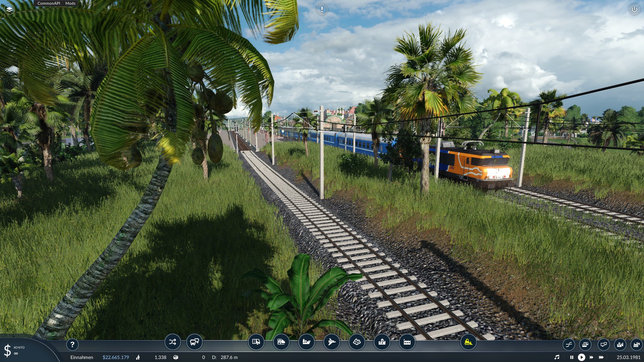Click the cargo box icon
644x362 pixels.
pos(176,357)
